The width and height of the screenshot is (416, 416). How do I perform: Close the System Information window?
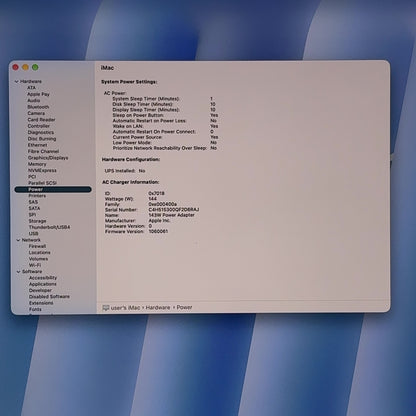pyautogui.click(x=15, y=67)
